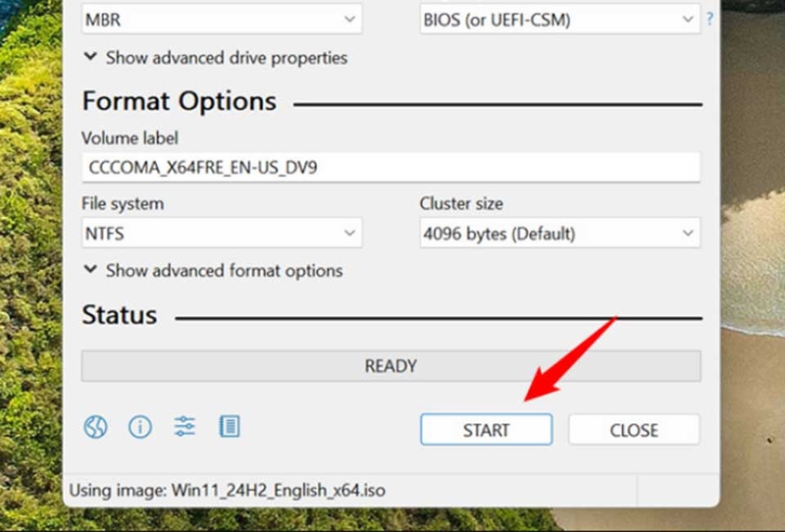
Task: Click the blue question mark help icon
Action: click(709, 19)
